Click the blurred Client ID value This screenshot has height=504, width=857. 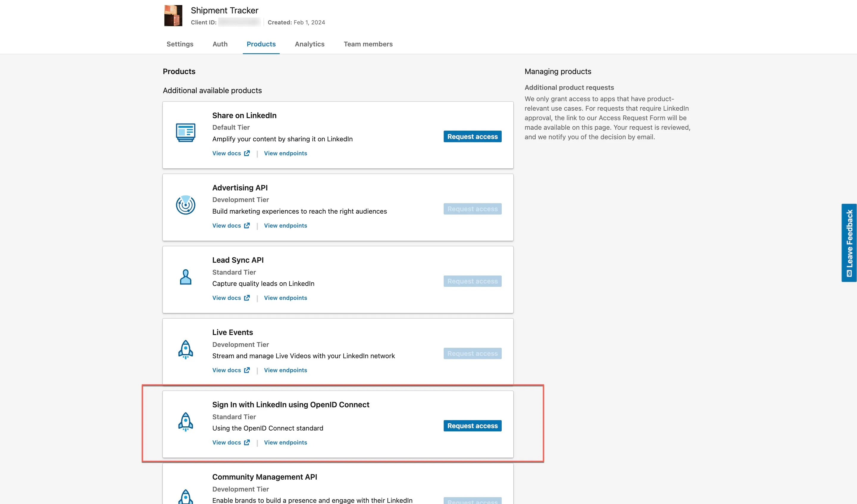(240, 22)
